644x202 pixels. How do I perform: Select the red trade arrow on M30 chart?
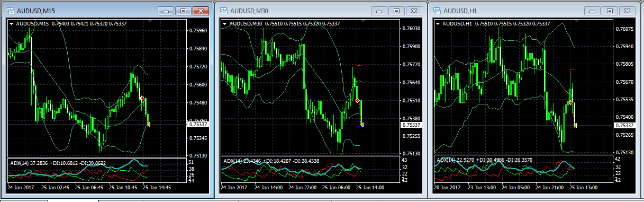(358, 100)
